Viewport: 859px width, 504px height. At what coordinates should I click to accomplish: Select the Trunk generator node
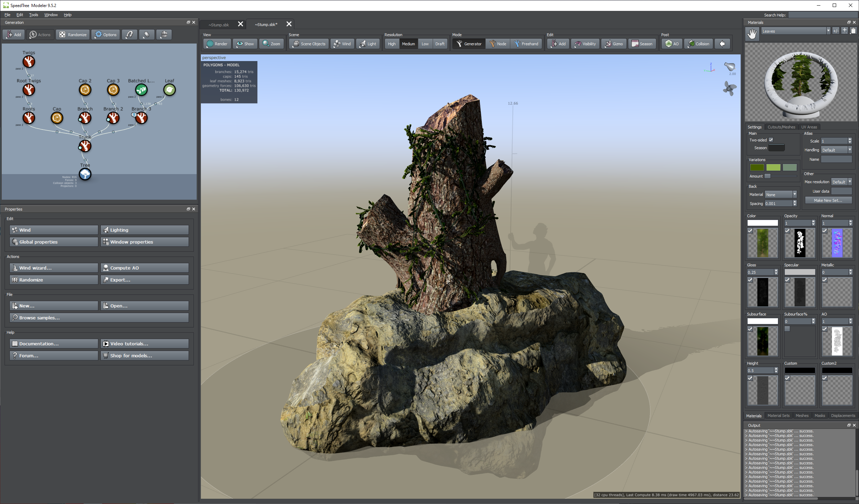(x=85, y=146)
